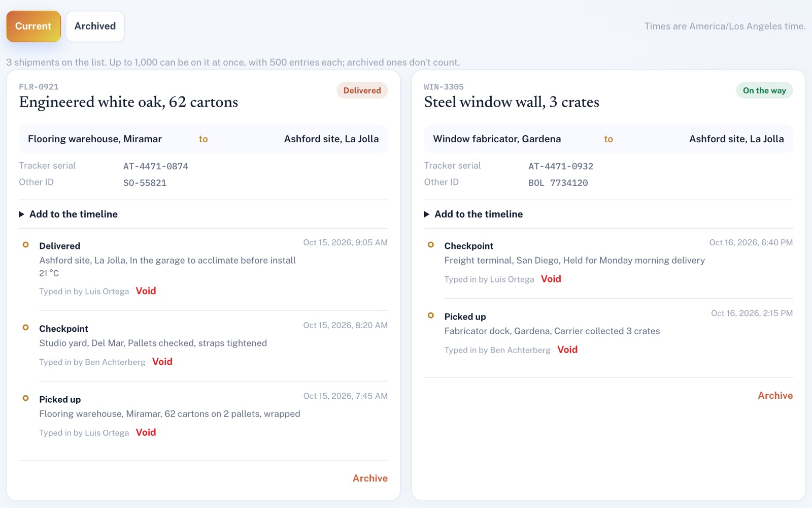Void the San Diego Checkpoint entry
The image size is (812, 508).
(x=551, y=279)
